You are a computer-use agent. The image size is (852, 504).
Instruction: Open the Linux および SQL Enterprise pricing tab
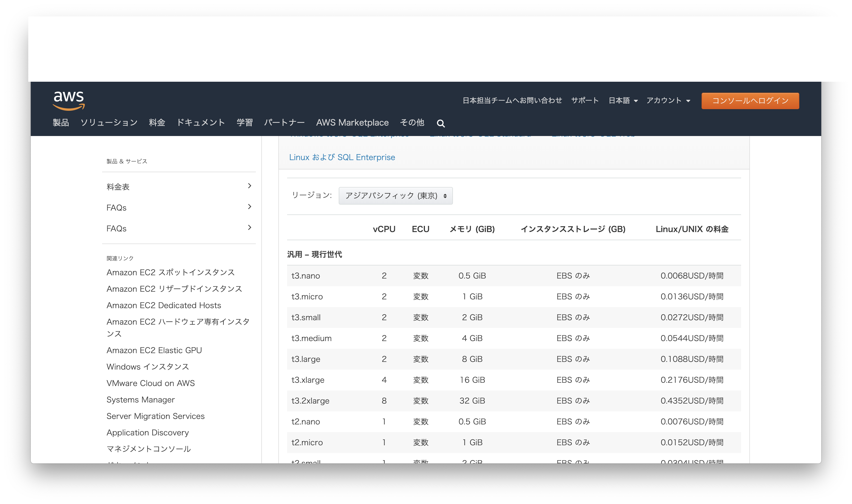click(342, 157)
